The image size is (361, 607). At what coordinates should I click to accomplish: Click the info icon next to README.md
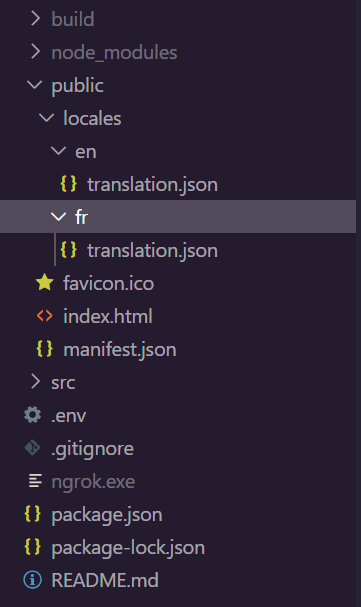coord(33,580)
